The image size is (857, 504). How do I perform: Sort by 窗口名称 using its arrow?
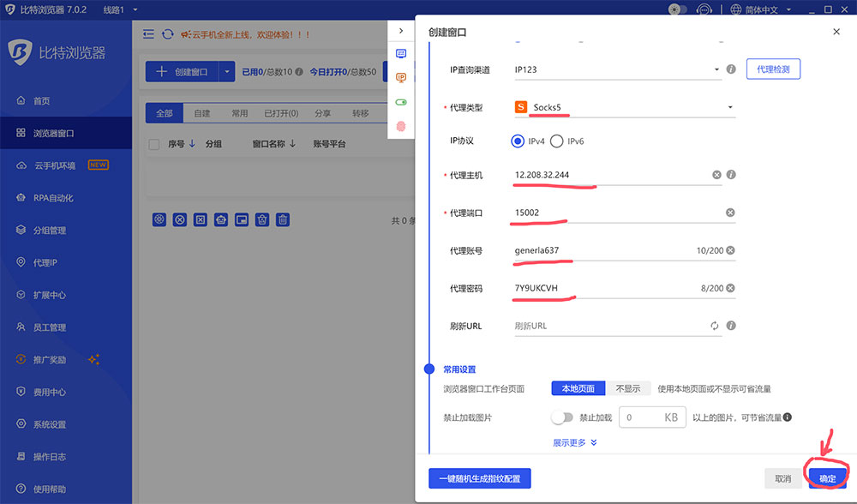(292, 144)
